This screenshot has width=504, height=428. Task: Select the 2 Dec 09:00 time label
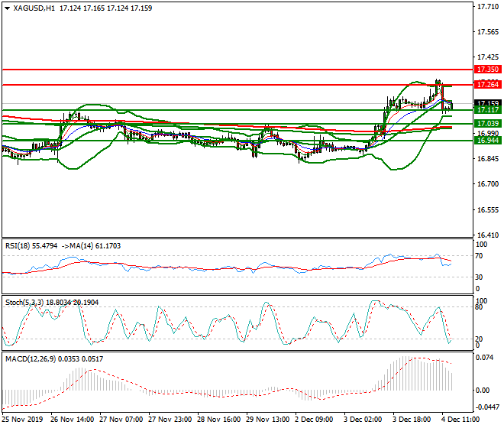click(314, 420)
